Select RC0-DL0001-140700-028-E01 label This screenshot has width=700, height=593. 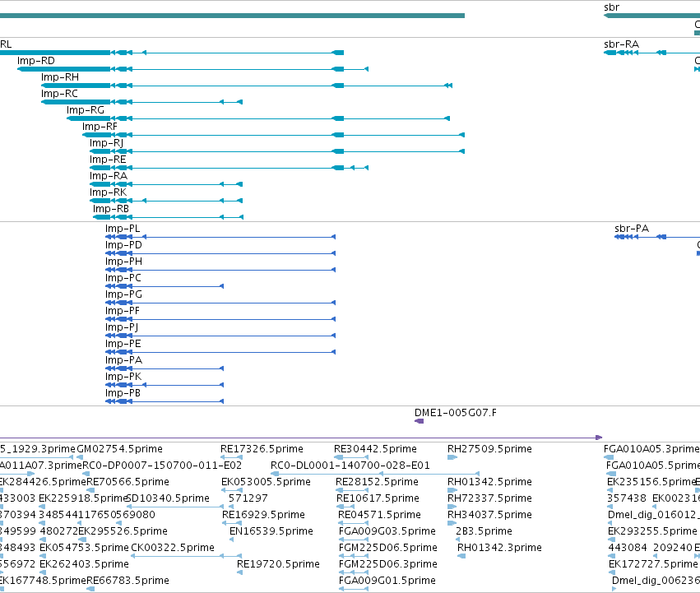[350, 466]
